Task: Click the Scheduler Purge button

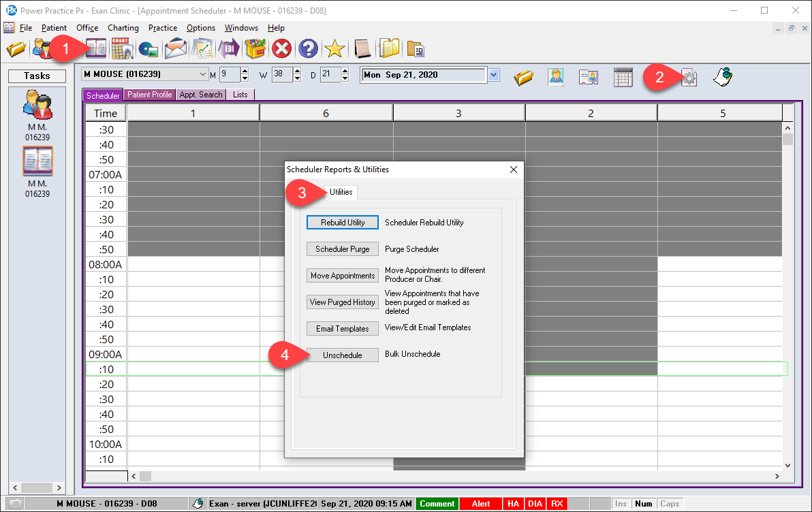Action: pos(342,249)
